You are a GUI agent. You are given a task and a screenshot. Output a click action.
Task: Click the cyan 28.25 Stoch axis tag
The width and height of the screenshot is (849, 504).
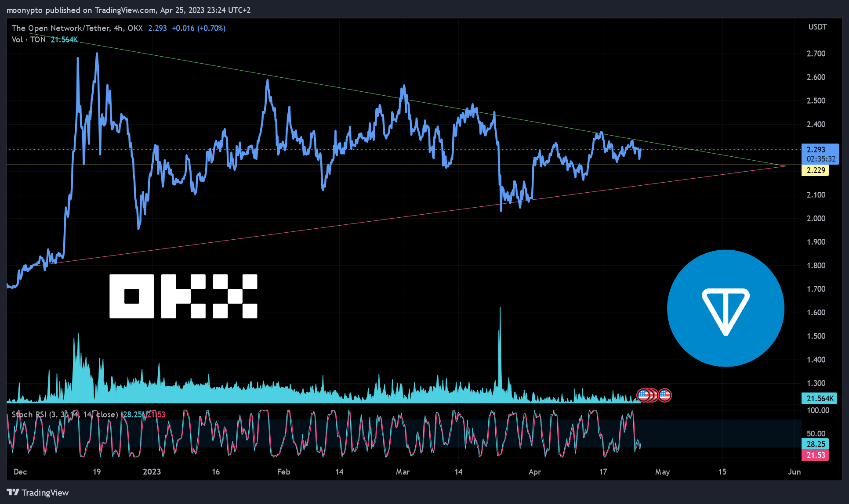point(816,444)
